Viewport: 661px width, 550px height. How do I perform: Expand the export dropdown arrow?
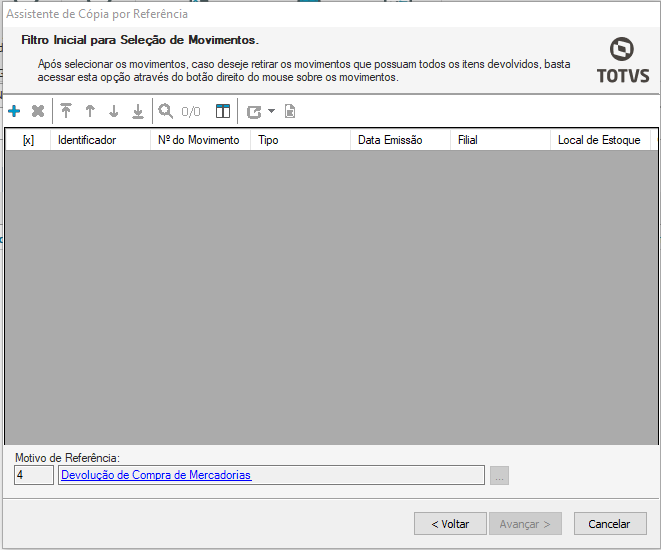(271, 111)
